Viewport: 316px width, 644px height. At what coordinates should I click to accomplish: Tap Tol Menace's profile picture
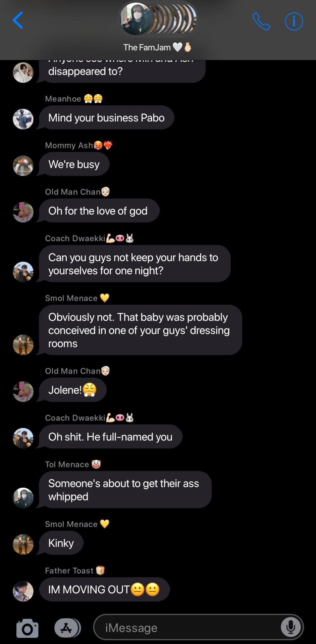(x=23, y=498)
